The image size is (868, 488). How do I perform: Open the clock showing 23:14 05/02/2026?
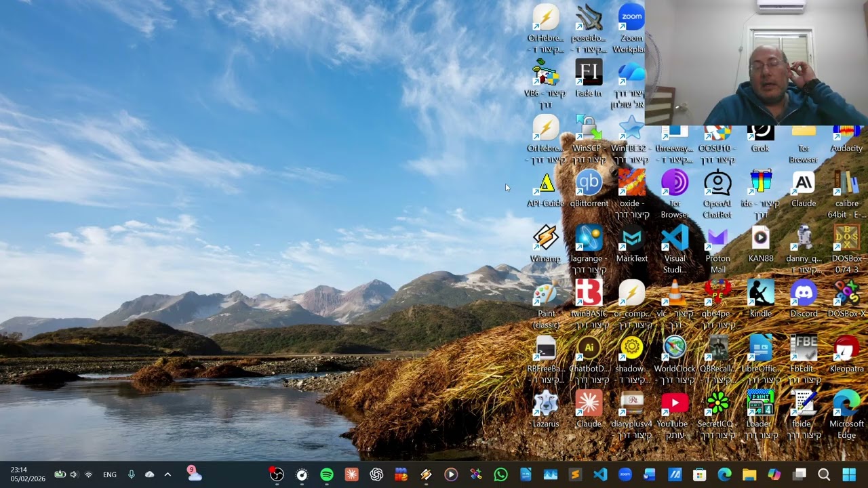pyautogui.click(x=28, y=474)
